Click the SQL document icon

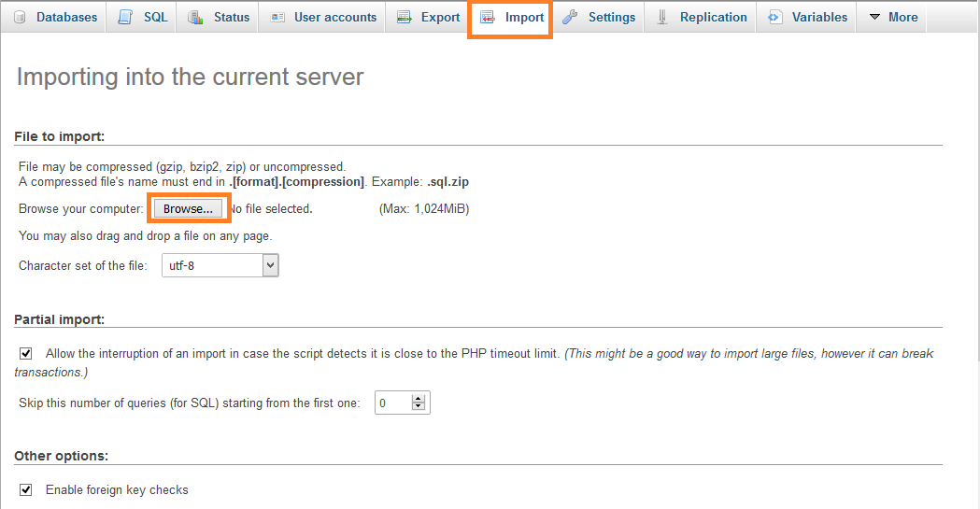pos(125,18)
